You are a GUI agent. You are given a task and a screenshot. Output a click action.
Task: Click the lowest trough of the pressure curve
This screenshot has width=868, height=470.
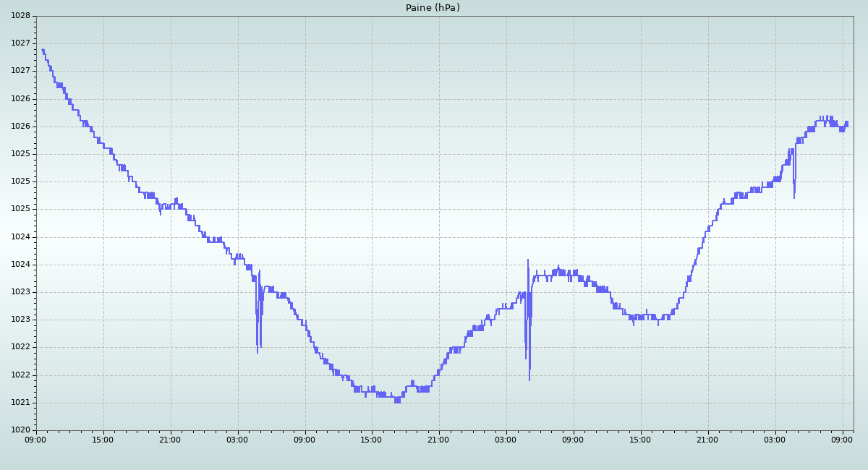pyautogui.click(x=397, y=401)
